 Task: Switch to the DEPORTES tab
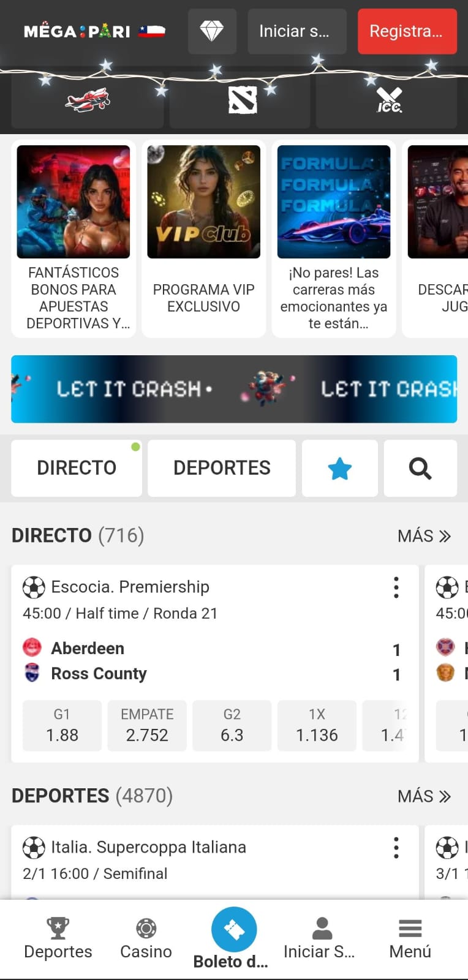[x=222, y=469]
